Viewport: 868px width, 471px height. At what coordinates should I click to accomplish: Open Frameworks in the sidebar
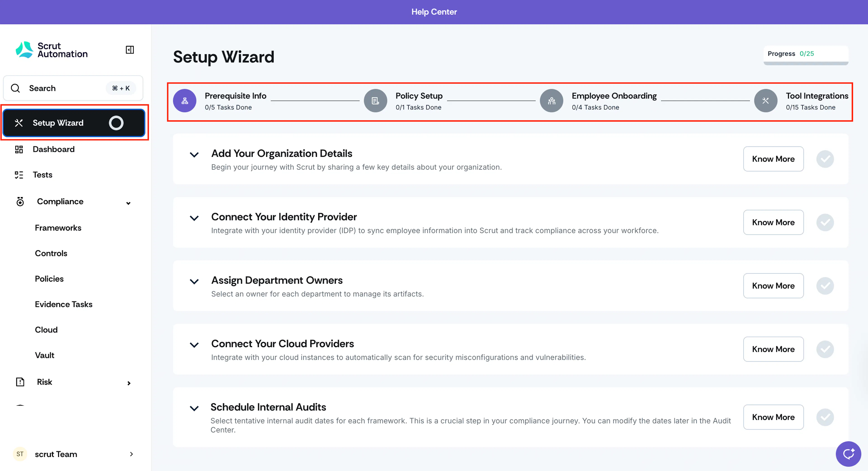pos(58,228)
